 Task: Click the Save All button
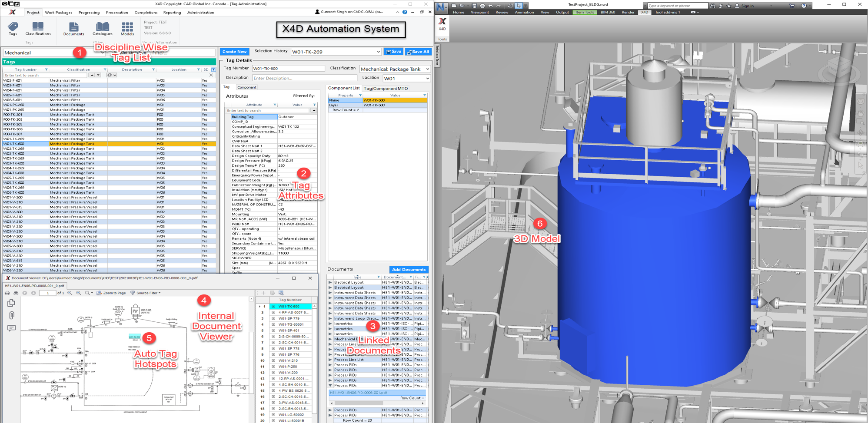(418, 52)
